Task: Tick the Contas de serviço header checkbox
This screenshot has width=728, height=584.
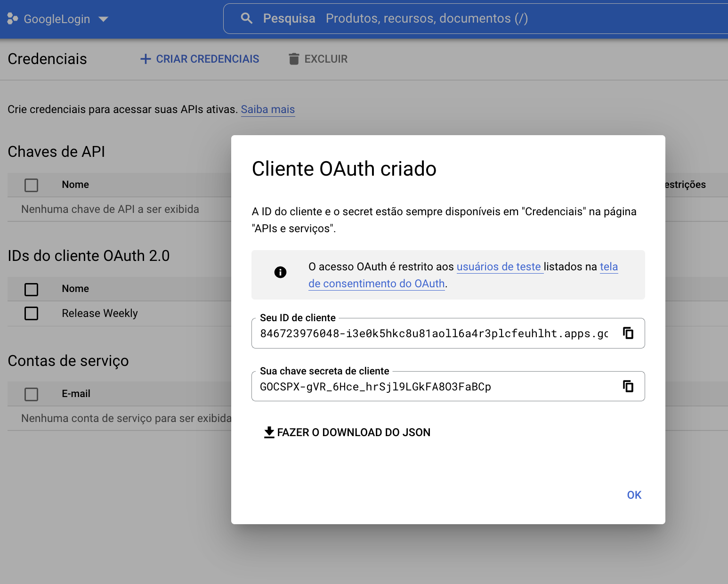Action: [x=31, y=394]
